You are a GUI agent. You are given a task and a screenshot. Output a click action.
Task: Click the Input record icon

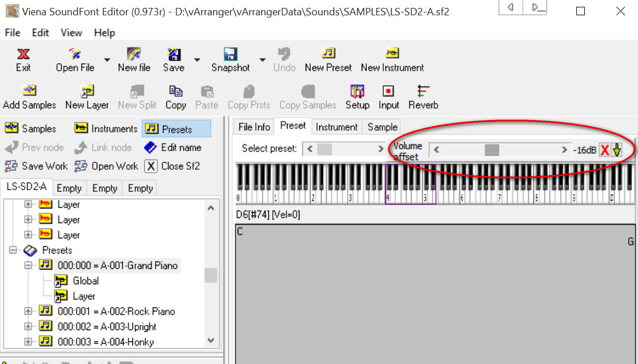[x=388, y=91]
